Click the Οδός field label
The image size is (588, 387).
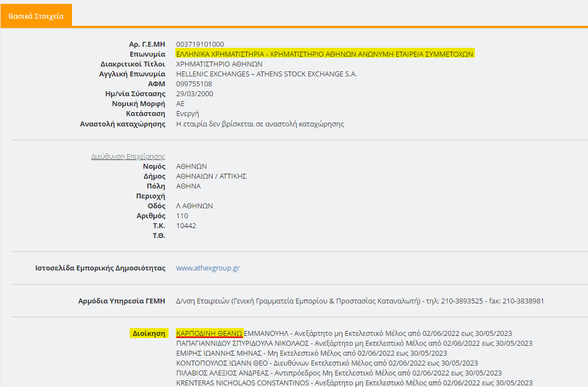click(x=157, y=206)
